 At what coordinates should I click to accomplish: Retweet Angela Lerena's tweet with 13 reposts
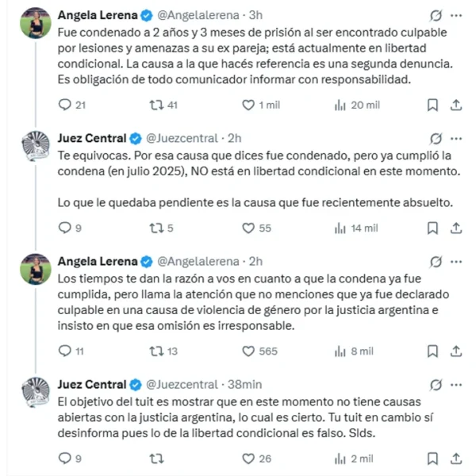tap(156, 351)
